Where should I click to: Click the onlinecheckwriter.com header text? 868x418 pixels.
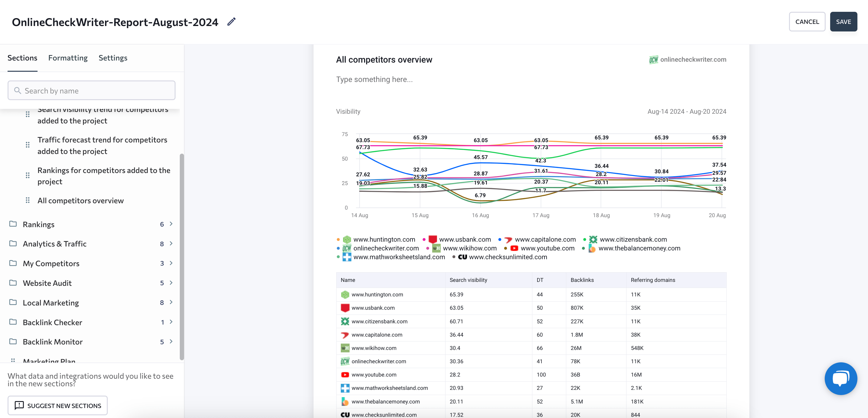click(x=693, y=60)
